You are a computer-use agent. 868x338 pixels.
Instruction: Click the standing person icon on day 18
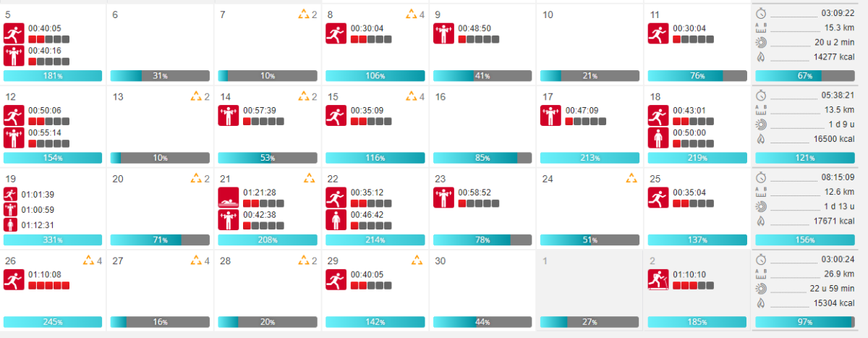(658, 138)
